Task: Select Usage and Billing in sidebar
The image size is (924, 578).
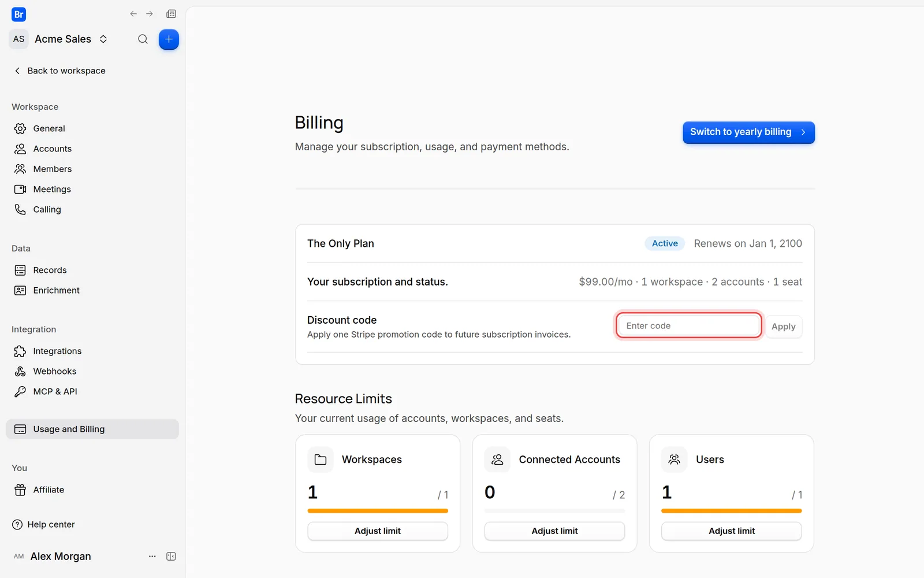Action: [92, 429]
